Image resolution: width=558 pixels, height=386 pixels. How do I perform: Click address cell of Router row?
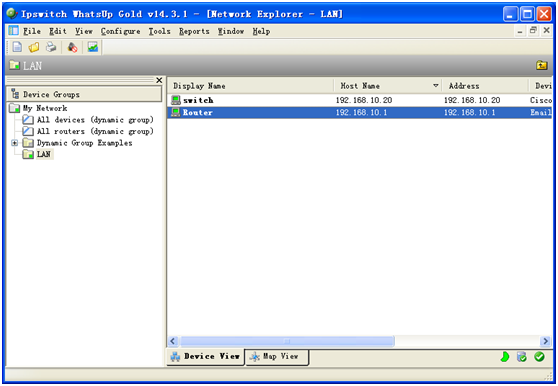coord(469,112)
